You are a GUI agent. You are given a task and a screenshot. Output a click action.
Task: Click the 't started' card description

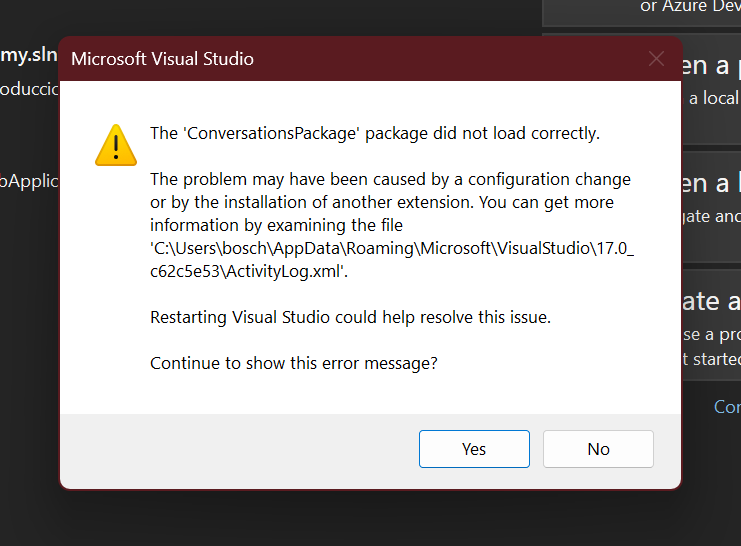click(711, 359)
